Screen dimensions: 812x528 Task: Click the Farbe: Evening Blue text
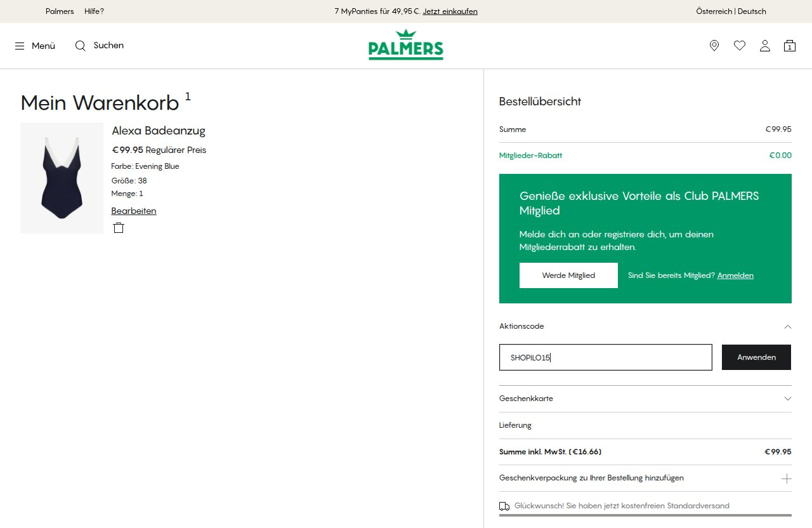[145, 166]
